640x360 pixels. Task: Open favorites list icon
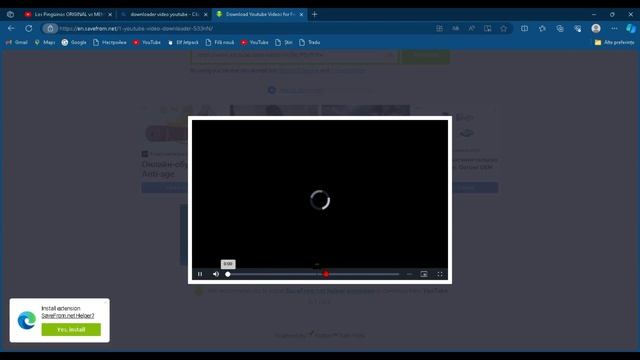[542, 29]
